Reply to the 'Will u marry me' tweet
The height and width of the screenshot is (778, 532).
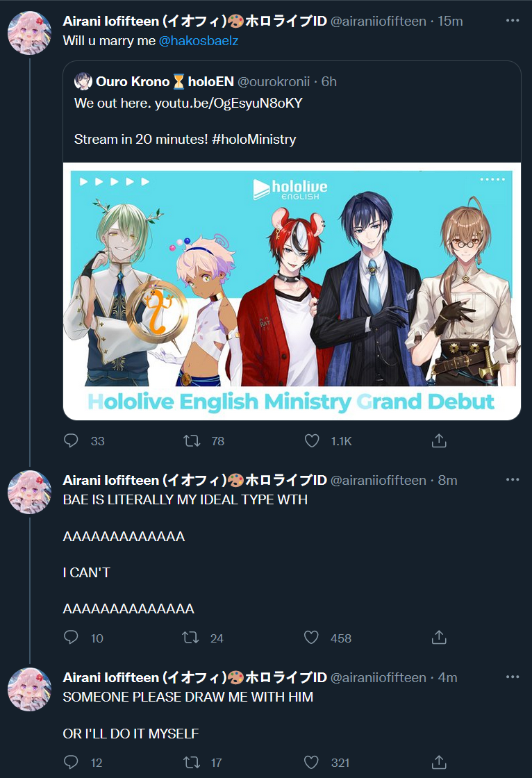tap(71, 440)
